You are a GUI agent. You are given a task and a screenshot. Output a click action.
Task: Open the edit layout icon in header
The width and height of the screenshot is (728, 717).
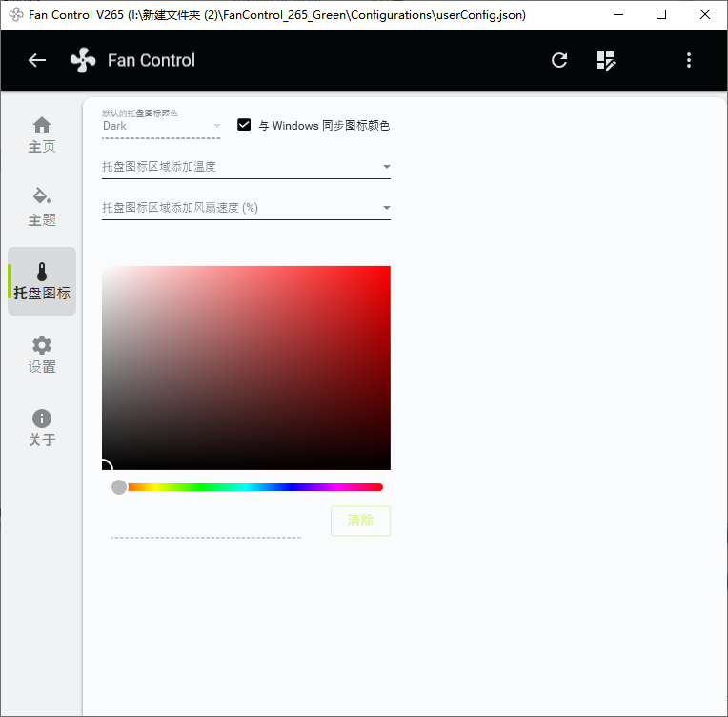[x=605, y=60]
